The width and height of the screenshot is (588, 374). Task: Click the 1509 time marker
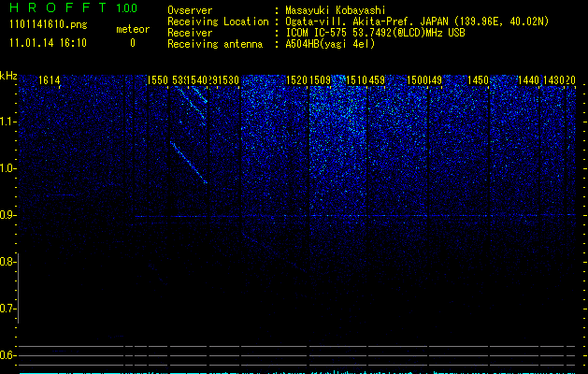coord(320,80)
